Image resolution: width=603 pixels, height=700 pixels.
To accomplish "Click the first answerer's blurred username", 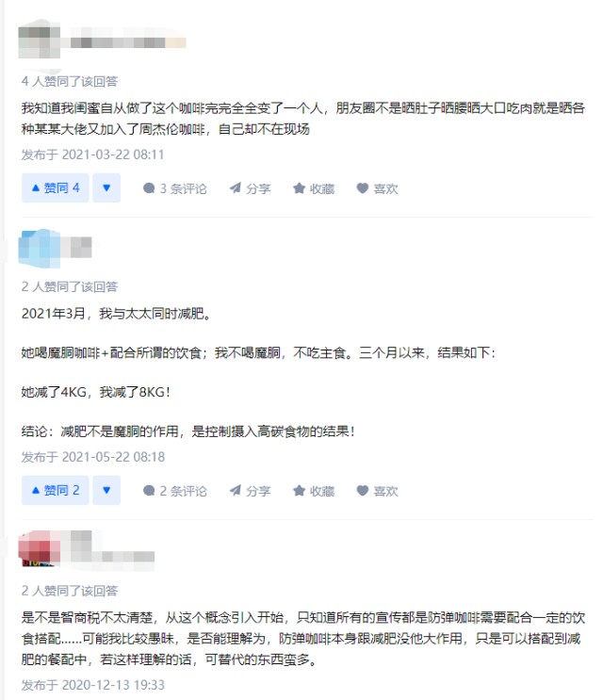I will point(123,41).
